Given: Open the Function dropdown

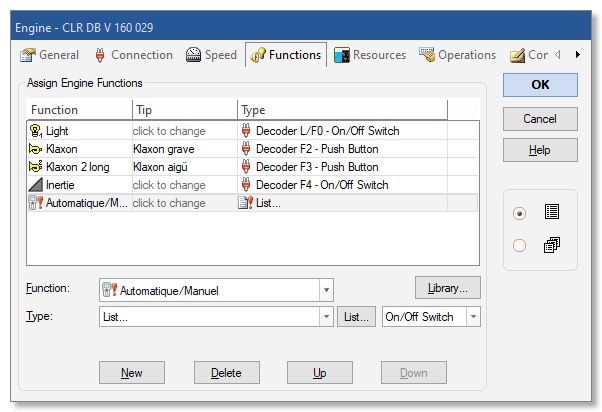Looking at the screenshot, I should tap(326, 290).
